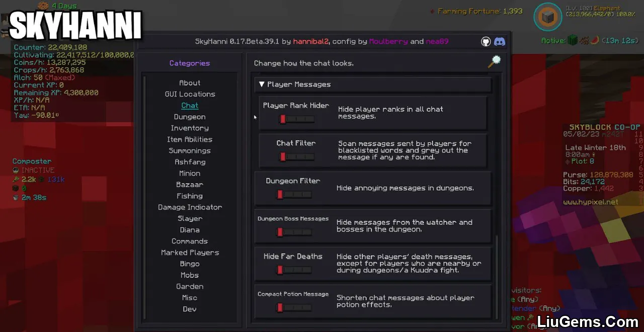Open the Dev category
Image resolution: width=644 pixels, height=332 pixels.
click(x=190, y=309)
